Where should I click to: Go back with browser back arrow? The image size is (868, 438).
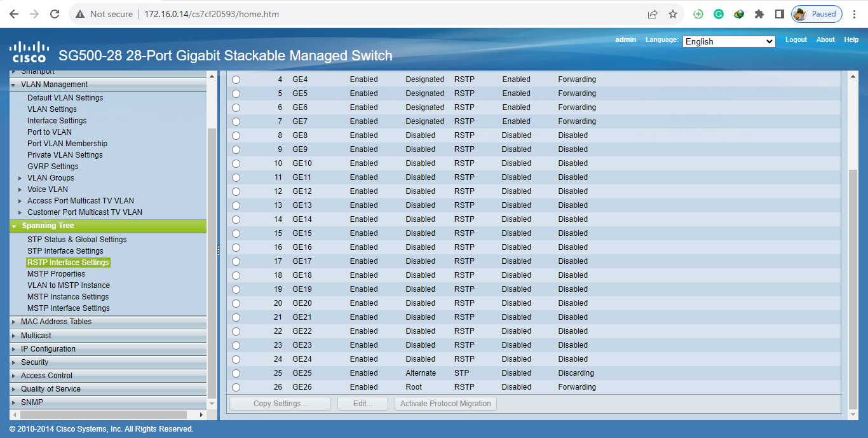[14, 14]
